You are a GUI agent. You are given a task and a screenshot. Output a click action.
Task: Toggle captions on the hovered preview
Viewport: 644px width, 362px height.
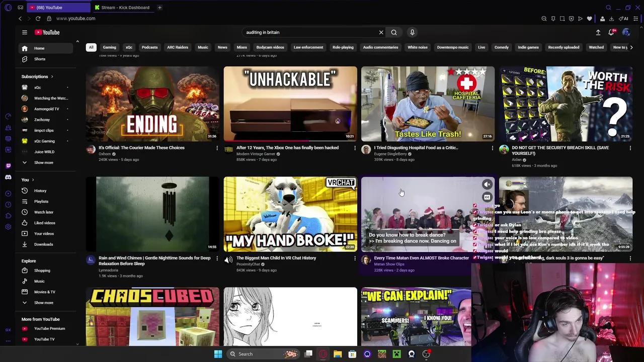point(487,197)
